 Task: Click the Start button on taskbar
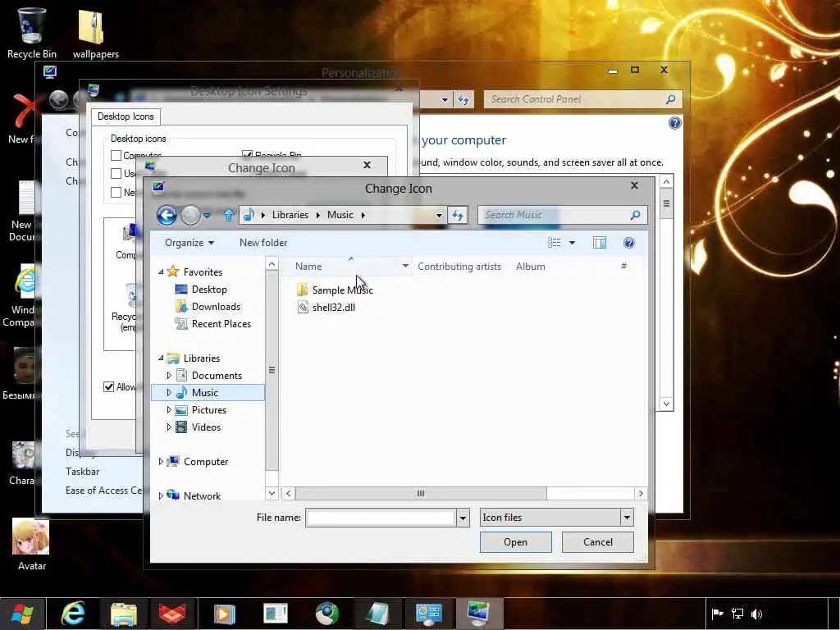coord(22,614)
